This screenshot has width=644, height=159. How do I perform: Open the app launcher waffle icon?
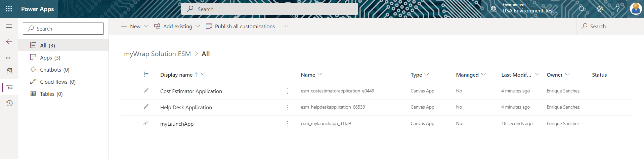(x=9, y=9)
